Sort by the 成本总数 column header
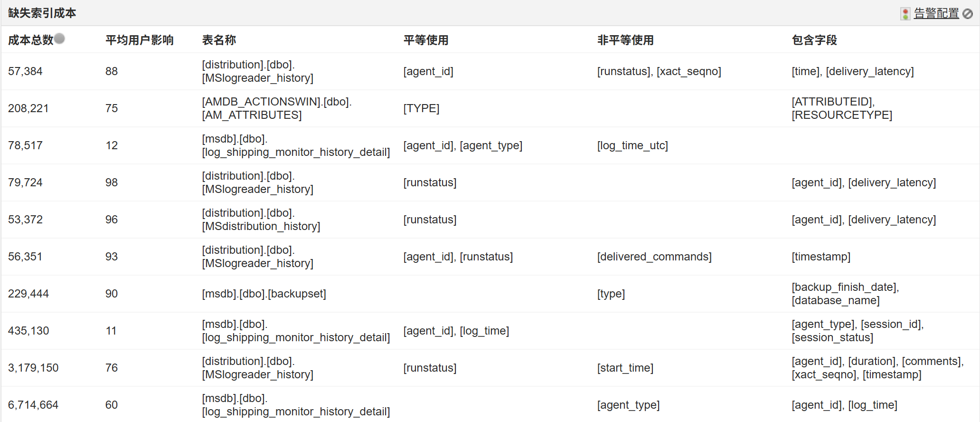This screenshot has width=980, height=422. tap(30, 40)
